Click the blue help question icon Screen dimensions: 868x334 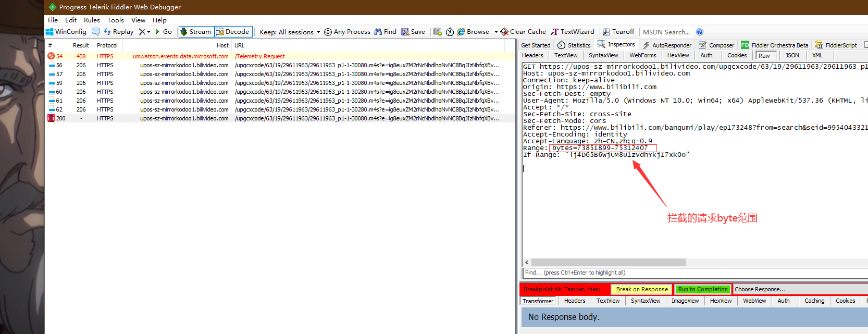(700, 32)
